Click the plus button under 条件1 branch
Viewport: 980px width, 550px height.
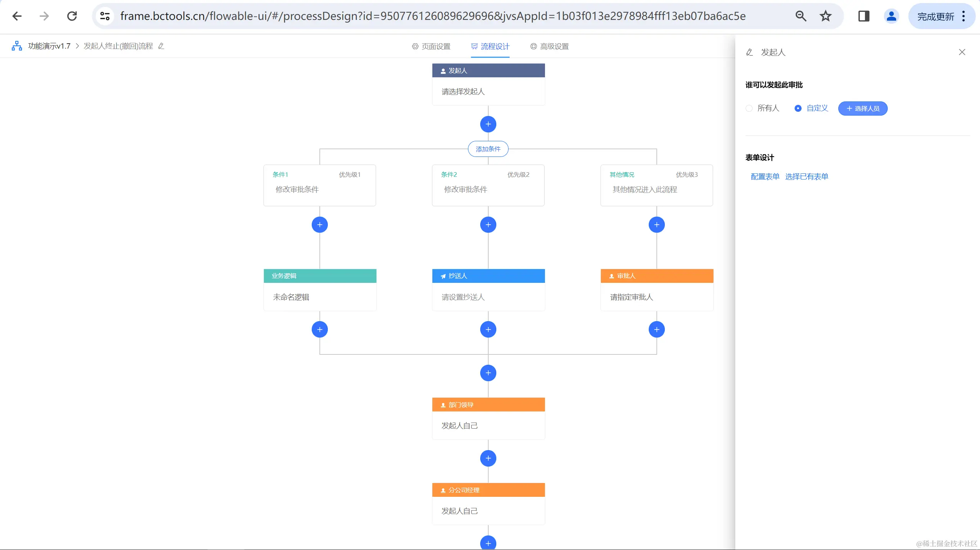point(319,225)
